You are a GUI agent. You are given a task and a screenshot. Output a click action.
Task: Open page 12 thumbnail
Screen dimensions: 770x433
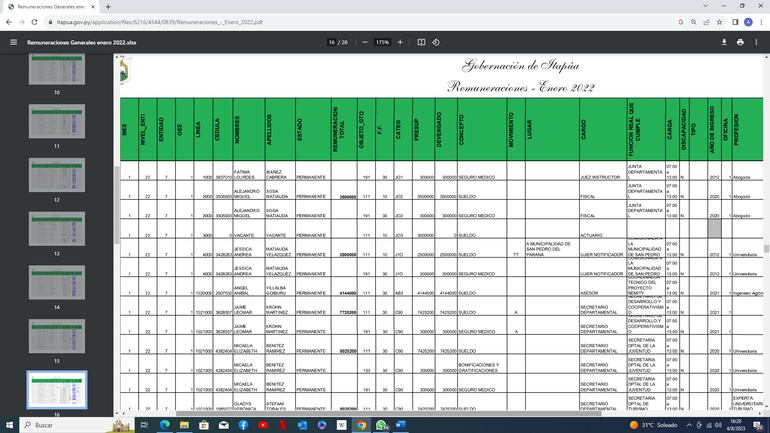click(57, 175)
